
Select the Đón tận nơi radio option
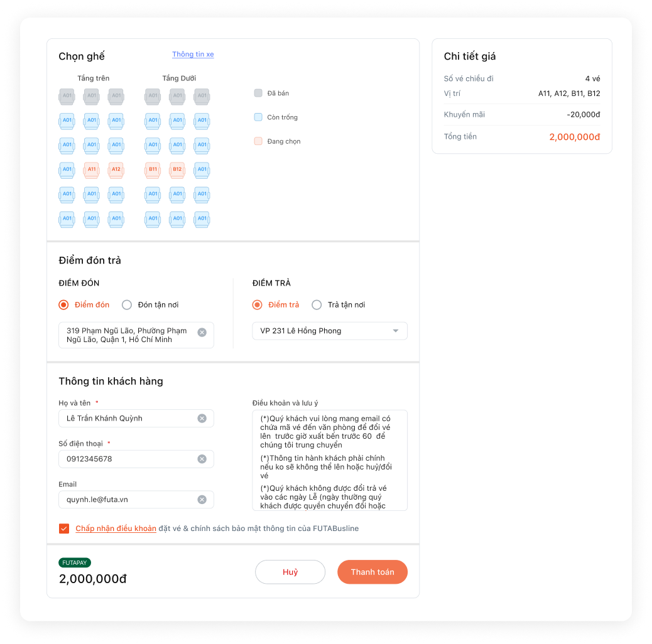click(127, 305)
